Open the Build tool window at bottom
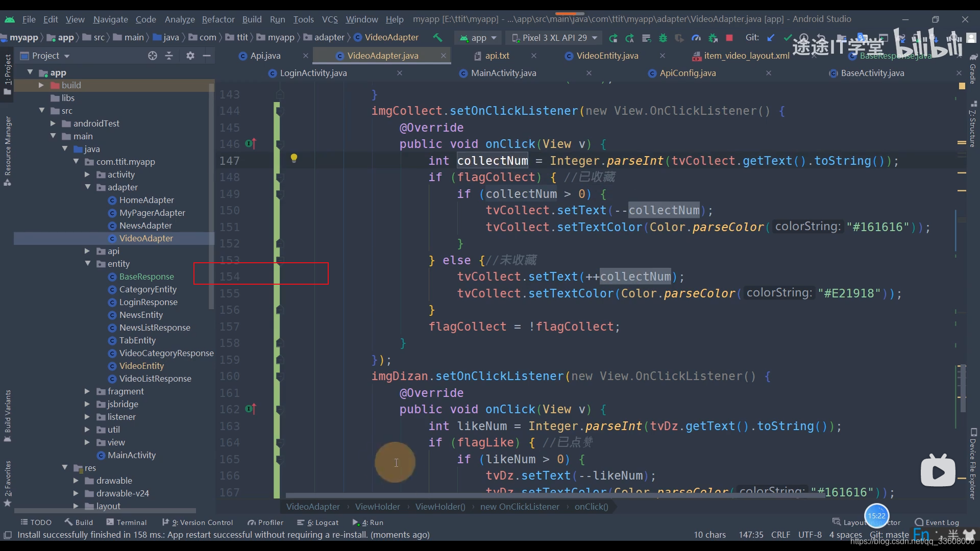This screenshot has height=551, width=980. 79,522
